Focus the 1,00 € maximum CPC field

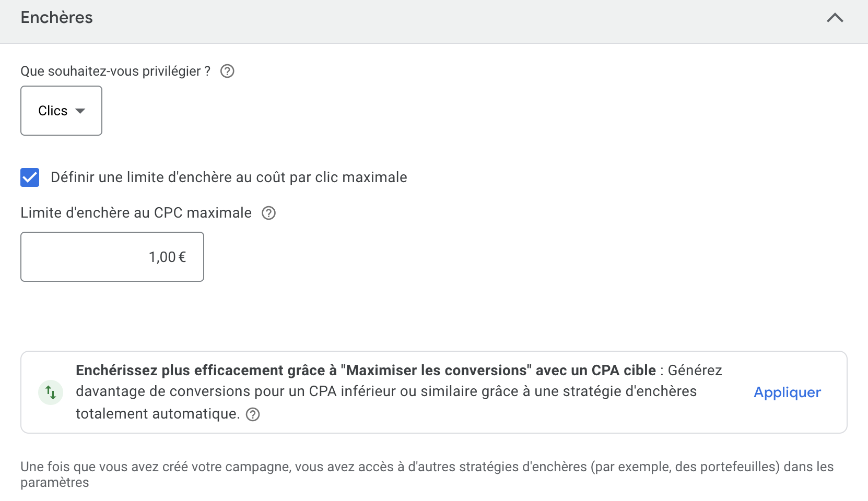click(112, 257)
